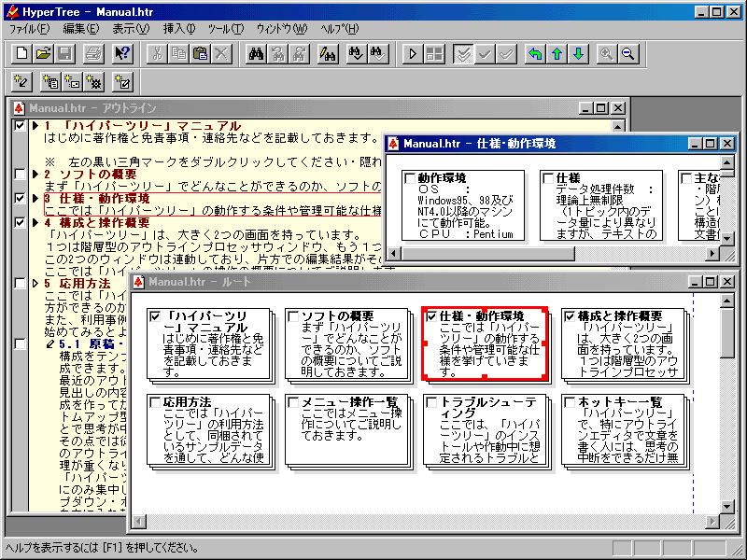Click the sparkle-with-edit-box icon
The image size is (747, 560).
(122, 82)
